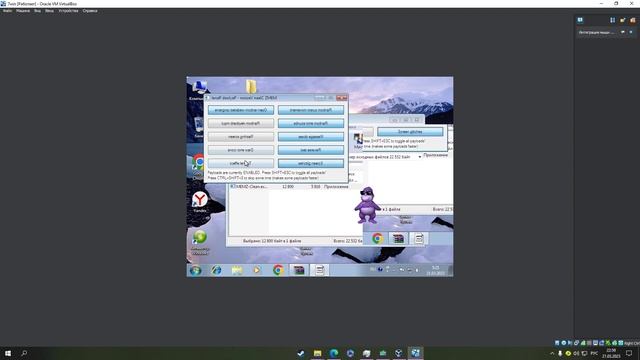
Task: Open the host Windows Start button
Action: 8,353
